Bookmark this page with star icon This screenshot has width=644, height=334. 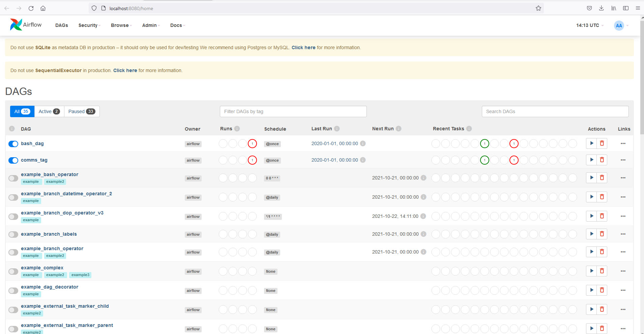pyautogui.click(x=538, y=8)
